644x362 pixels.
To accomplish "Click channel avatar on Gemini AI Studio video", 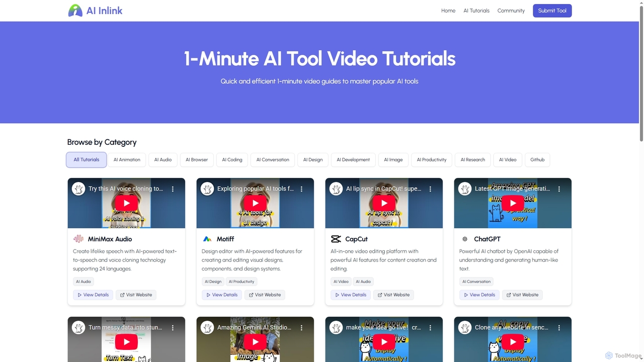I will tap(207, 328).
